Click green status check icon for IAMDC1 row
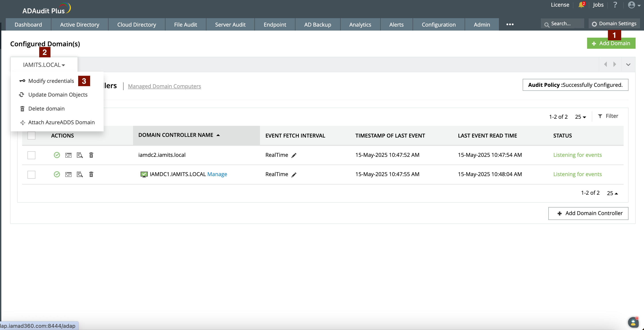This screenshot has height=330, width=644. click(57, 175)
